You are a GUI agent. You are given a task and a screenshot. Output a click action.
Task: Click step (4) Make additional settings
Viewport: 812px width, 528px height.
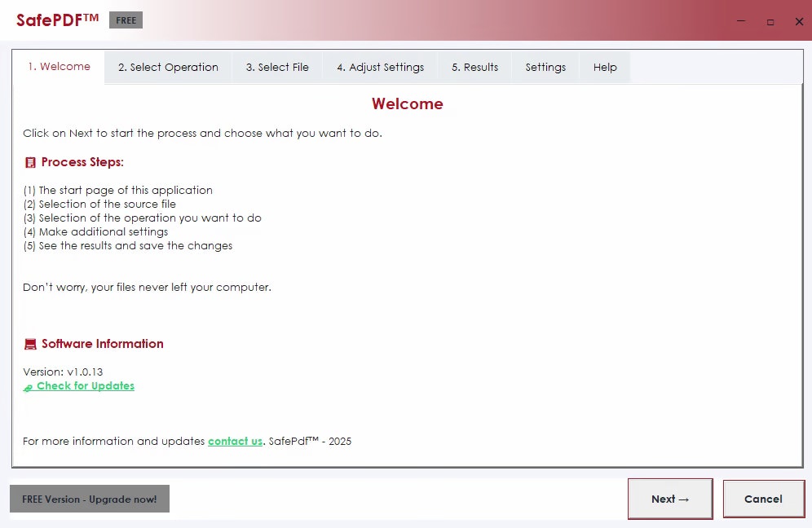click(95, 232)
